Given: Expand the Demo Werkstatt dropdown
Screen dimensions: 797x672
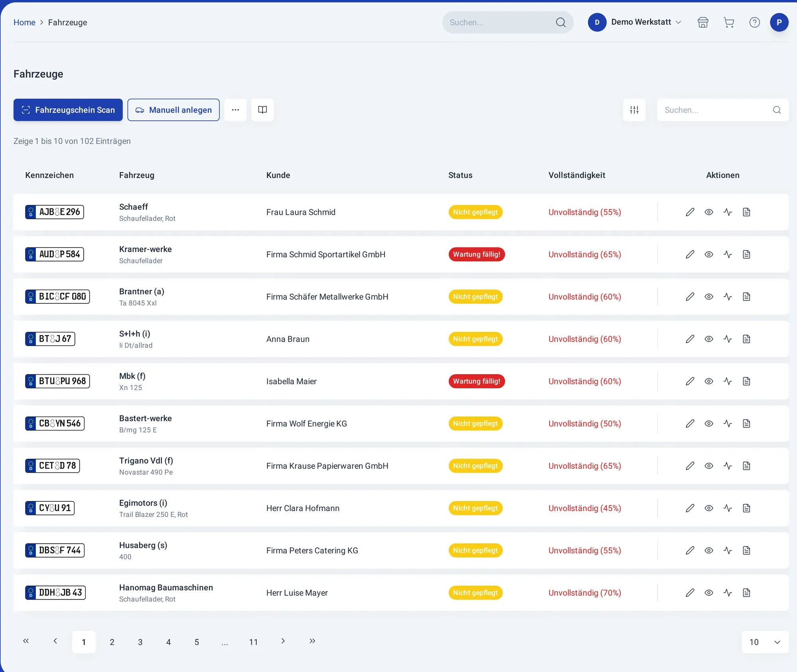Looking at the screenshot, I should click(635, 22).
